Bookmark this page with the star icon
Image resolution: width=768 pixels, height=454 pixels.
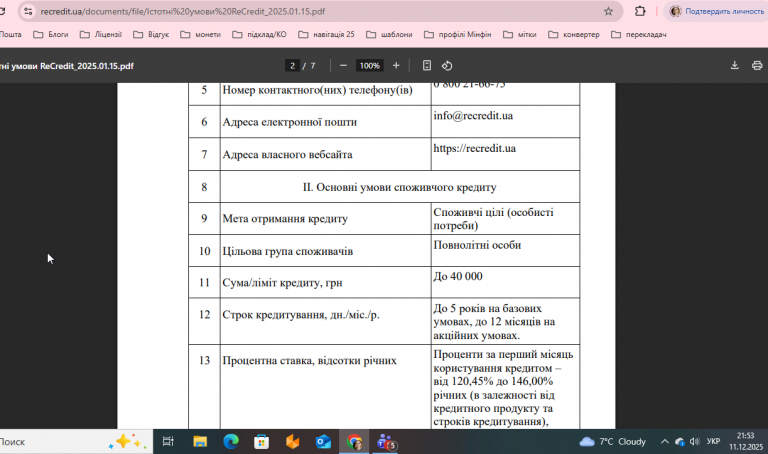(608, 11)
